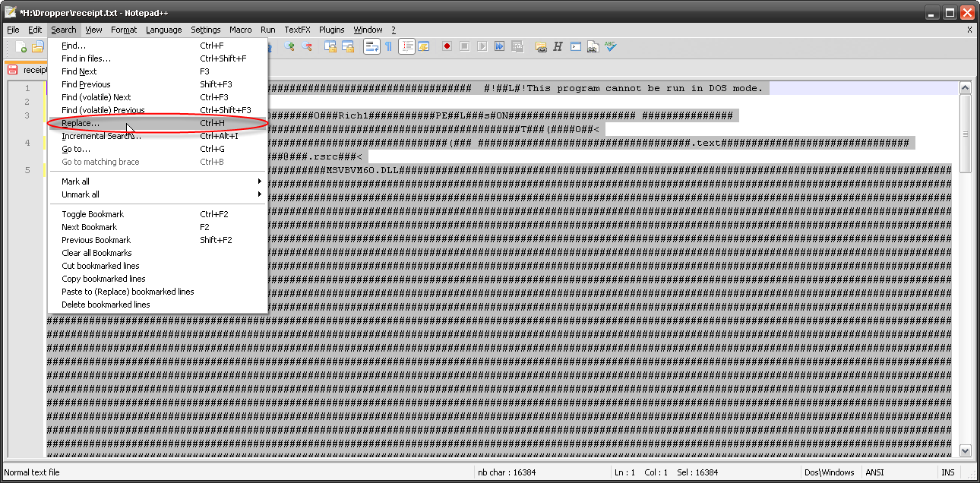Toggle Show All Characters pilcrow icon
Viewport: 980px width, 483px height.
click(388, 46)
